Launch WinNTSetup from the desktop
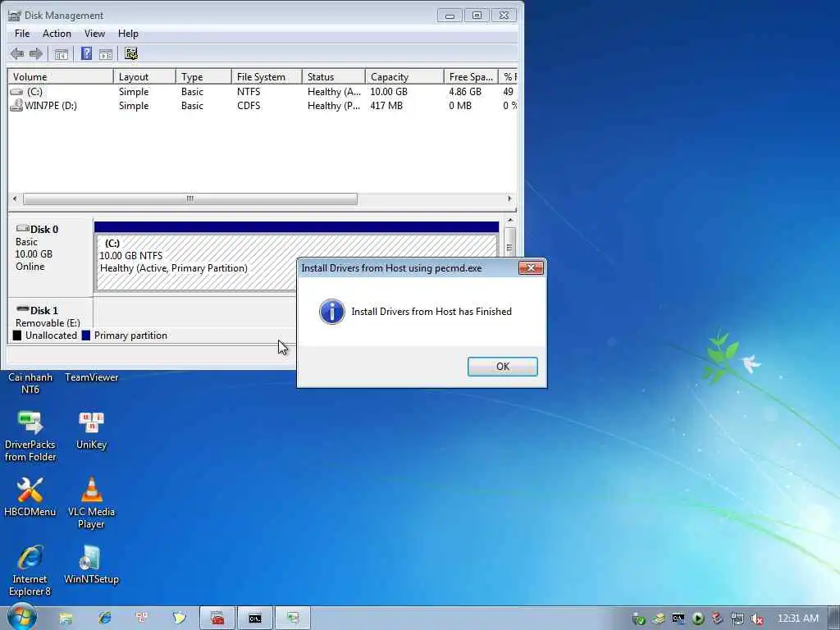 (92, 564)
